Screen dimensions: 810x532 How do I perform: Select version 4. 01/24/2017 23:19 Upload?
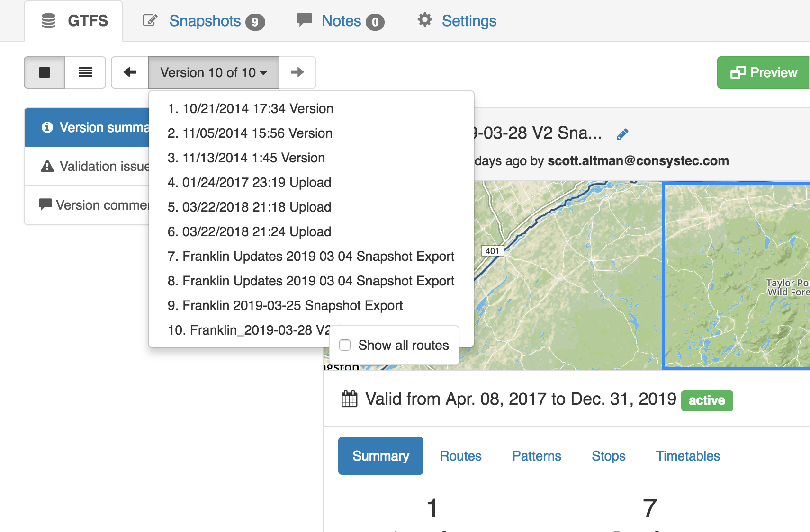[x=311, y=183]
